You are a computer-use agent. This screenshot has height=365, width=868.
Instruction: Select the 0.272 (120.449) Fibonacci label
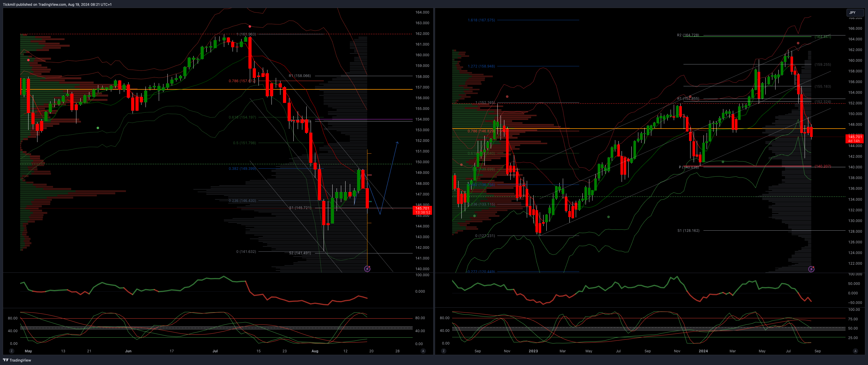[481, 272]
